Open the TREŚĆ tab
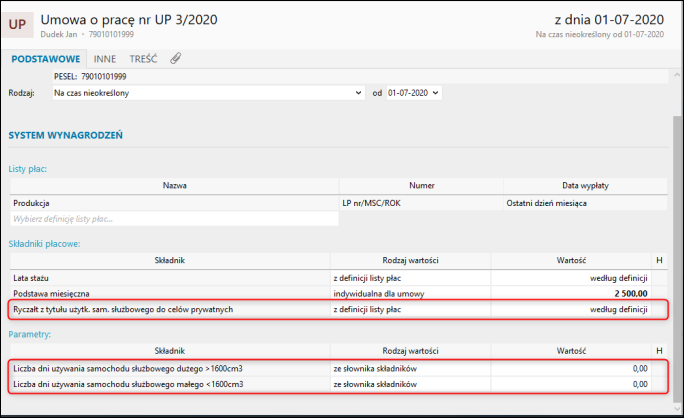This screenshot has width=684, height=418. click(x=143, y=59)
